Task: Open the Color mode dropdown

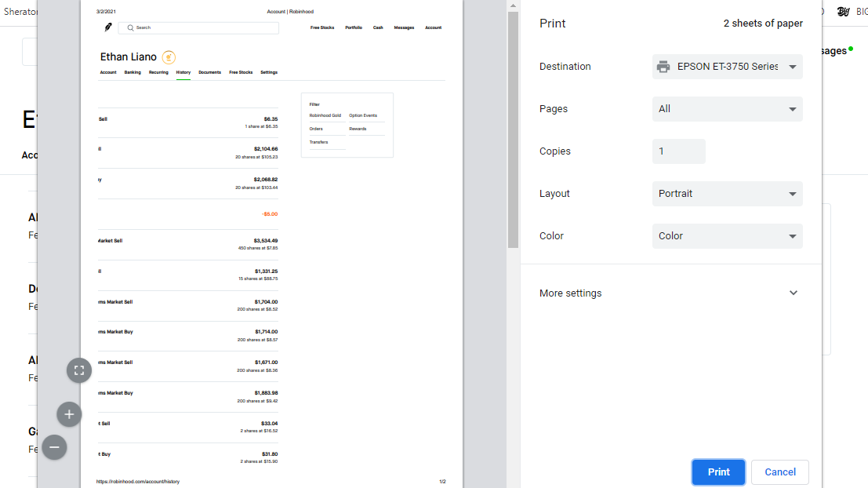Action: pyautogui.click(x=728, y=236)
